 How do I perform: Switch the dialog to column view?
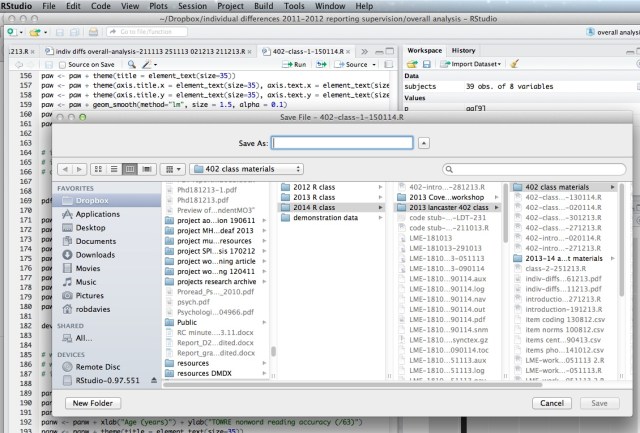click(130, 169)
